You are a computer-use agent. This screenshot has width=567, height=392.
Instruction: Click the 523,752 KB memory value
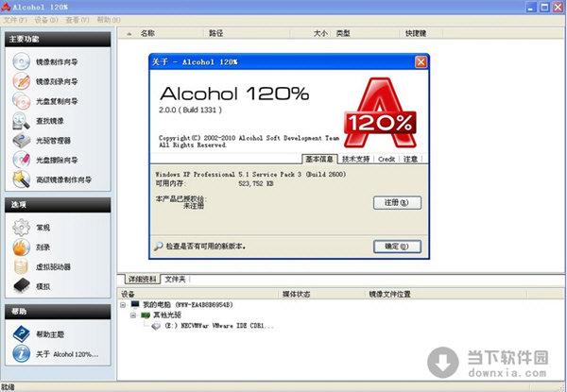pyautogui.click(x=256, y=184)
